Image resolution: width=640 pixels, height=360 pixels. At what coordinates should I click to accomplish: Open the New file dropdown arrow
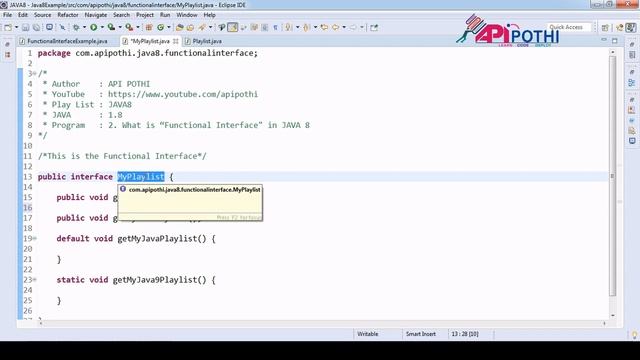16,27
